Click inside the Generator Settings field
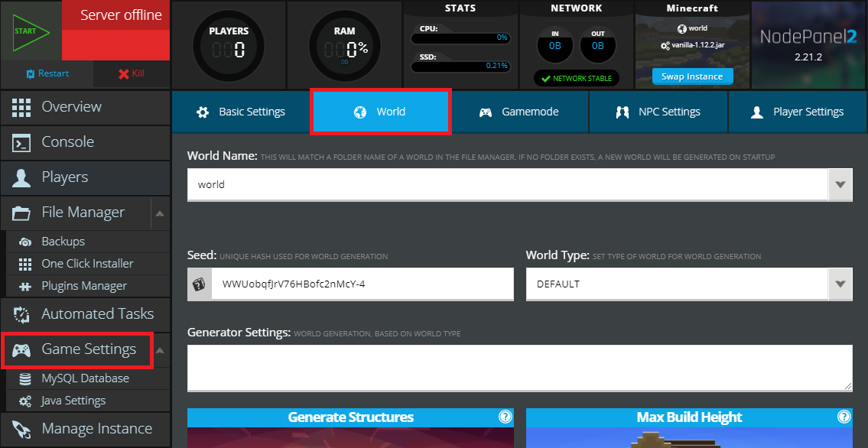The height and width of the screenshot is (448, 868). click(x=520, y=368)
